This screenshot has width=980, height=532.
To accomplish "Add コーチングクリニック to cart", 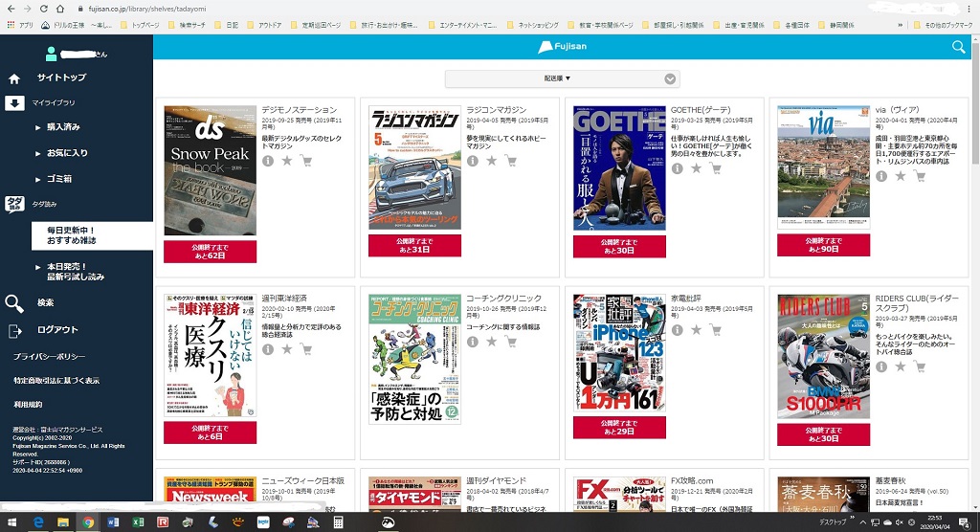I will (511, 342).
